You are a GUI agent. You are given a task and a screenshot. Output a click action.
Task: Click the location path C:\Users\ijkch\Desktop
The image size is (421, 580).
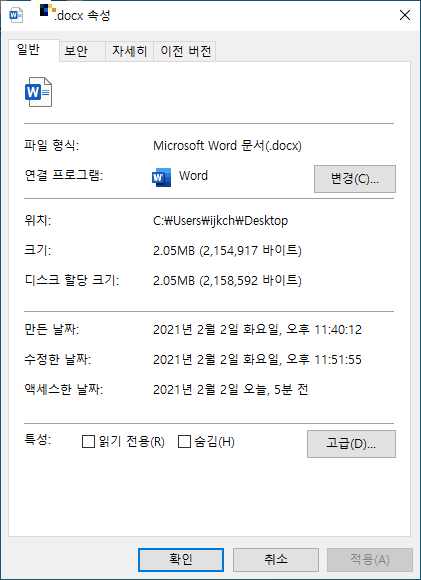[x=220, y=221]
